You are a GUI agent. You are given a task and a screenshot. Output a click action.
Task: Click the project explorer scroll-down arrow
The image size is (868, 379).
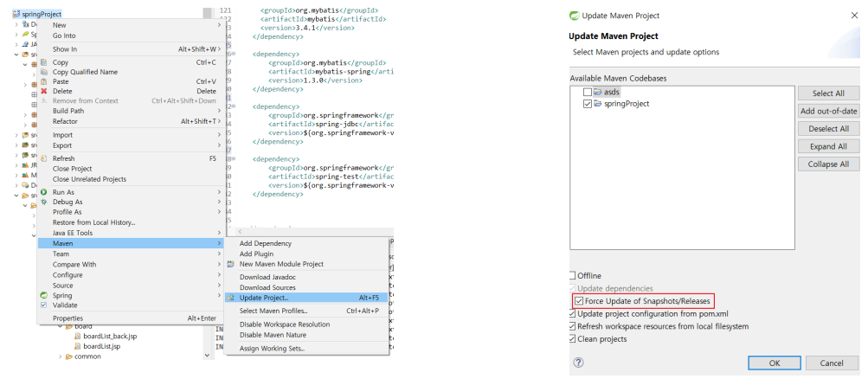click(x=207, y=356)
